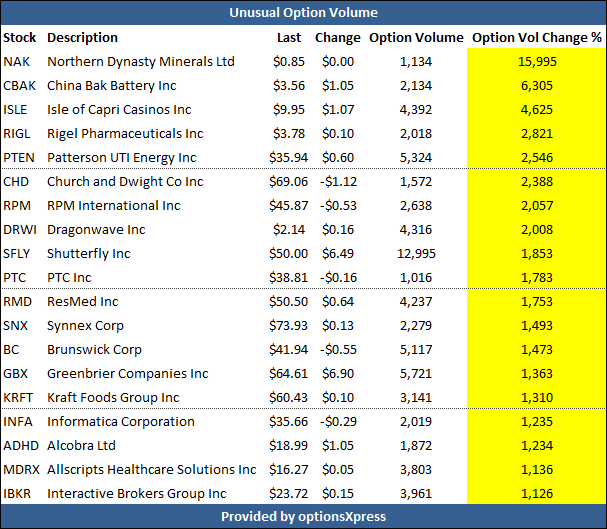Select the $73.93 last price
The height and width of the screenshot is (529, 607).
(x=289, y=325)
